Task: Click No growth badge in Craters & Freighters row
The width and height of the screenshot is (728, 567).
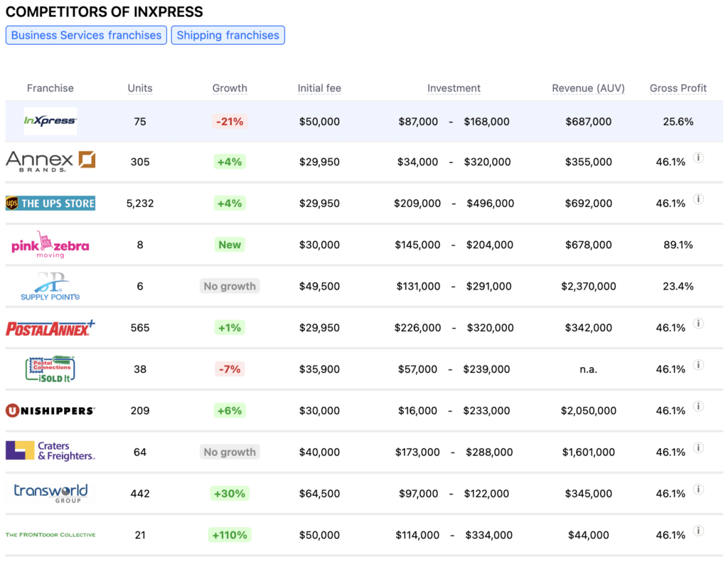Action: pos(230,452)
